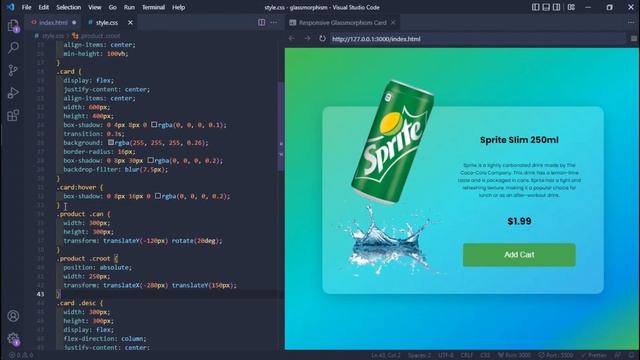Click the CSS language mode status item
640x360 pixels.
pyautogui.click(x=485, y=355)
